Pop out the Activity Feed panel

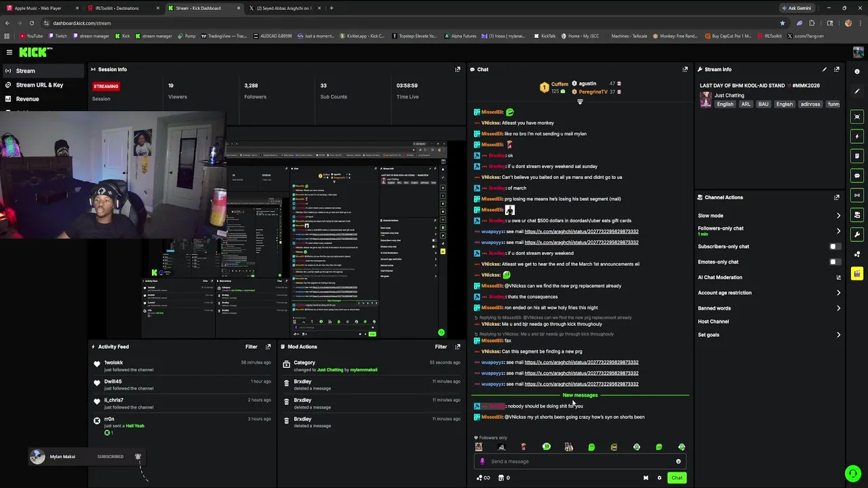[x=269, y=346]
